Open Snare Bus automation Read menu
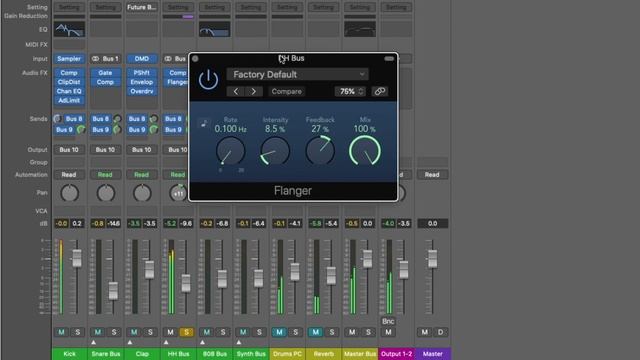Screen dimensions: 640x360 pyautogui.click(x=105, y=175)
